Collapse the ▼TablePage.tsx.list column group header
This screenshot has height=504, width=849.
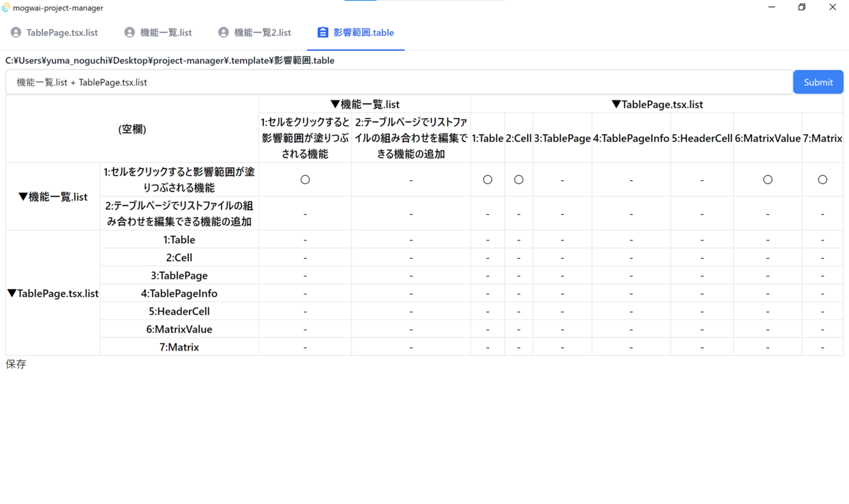[x=657, y=104]
